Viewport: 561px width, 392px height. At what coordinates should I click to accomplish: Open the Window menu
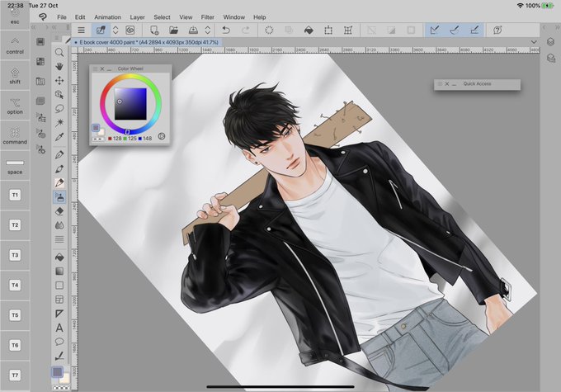tap(234, 17)
